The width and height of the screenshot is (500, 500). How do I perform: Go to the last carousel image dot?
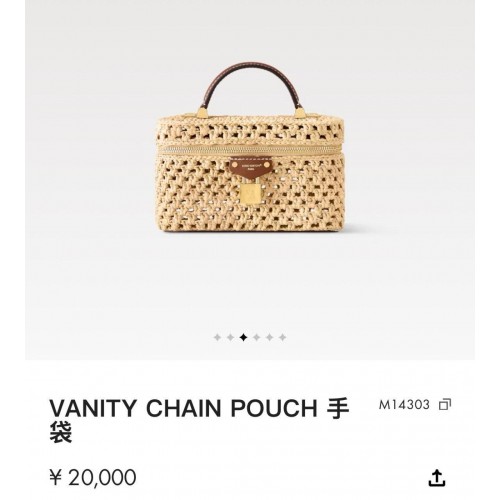click(x=283, y=337)
